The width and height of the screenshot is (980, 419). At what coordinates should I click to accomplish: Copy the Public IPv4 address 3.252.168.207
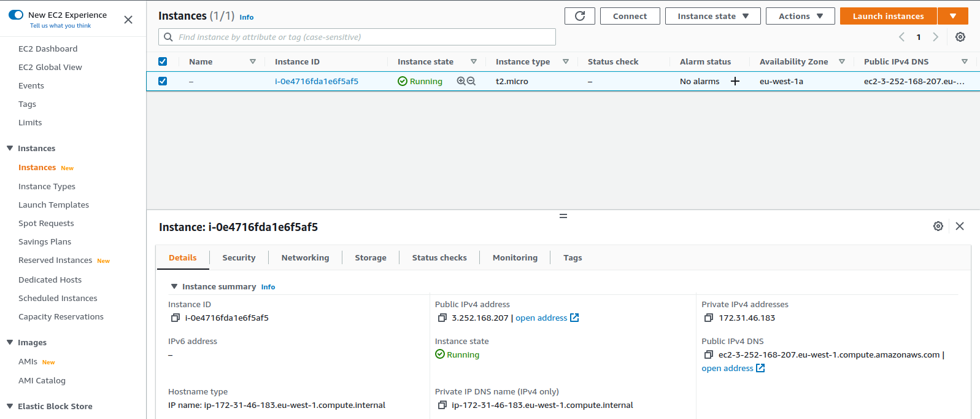tap(442, 318)
